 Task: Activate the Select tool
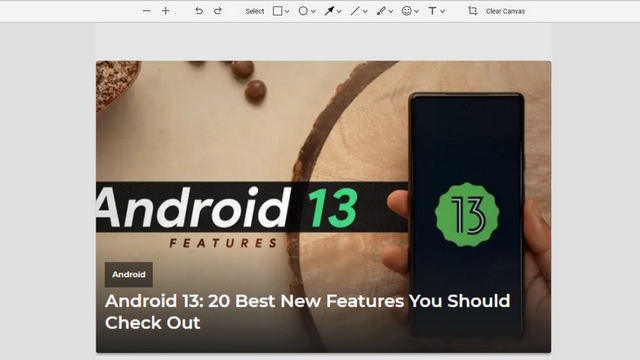tap(255, 11)
